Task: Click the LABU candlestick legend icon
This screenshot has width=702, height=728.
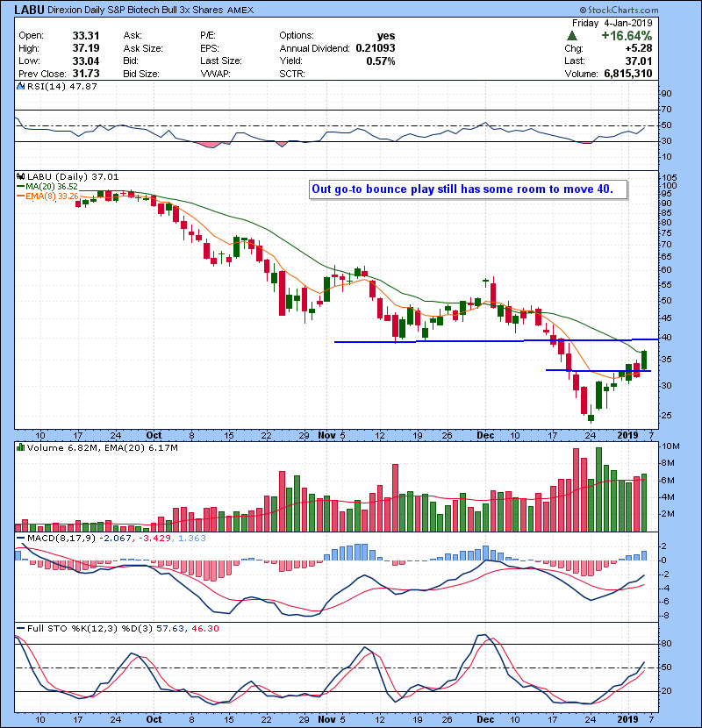Action: [x=20, y=177]
